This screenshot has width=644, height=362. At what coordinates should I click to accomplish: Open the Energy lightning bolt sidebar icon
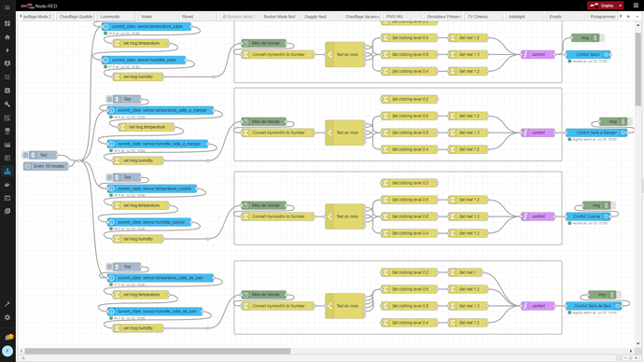[x=7, y=50]
